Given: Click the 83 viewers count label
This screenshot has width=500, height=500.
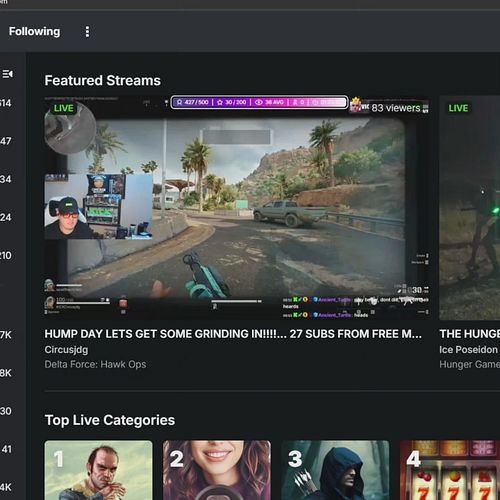Looking at the screenshot, I should pos(396,108).
